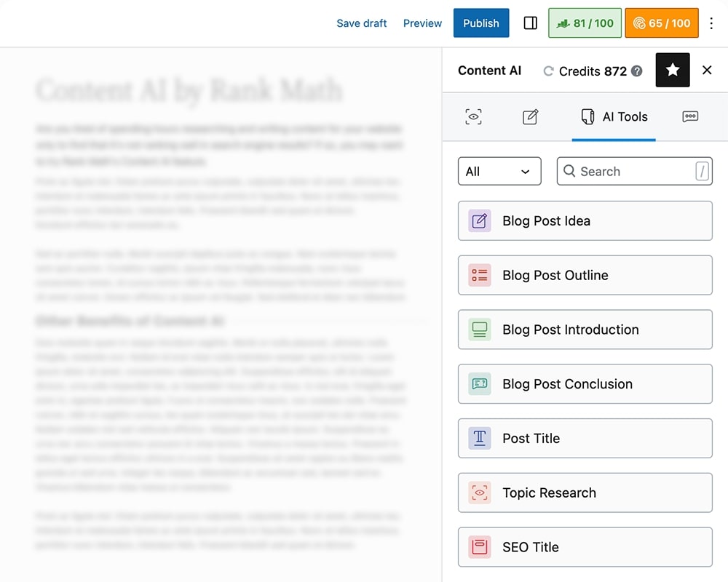This screenshot has height=582, width=728.
Task: Click the Topic Research eye icon
Action: pyautogui.click(x=479, y=493)
